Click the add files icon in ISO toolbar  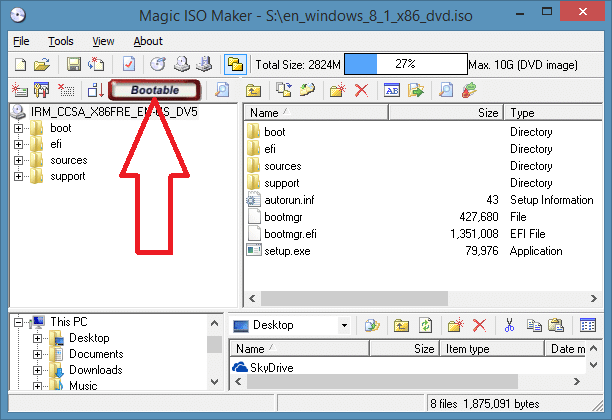coord(284,90)
